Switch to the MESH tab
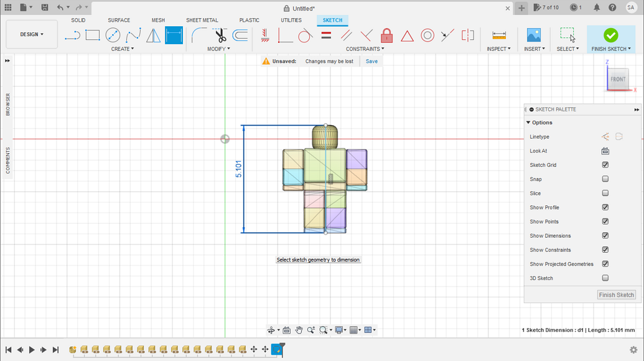This screenshot has width=644, height=361. pos(158,20)
